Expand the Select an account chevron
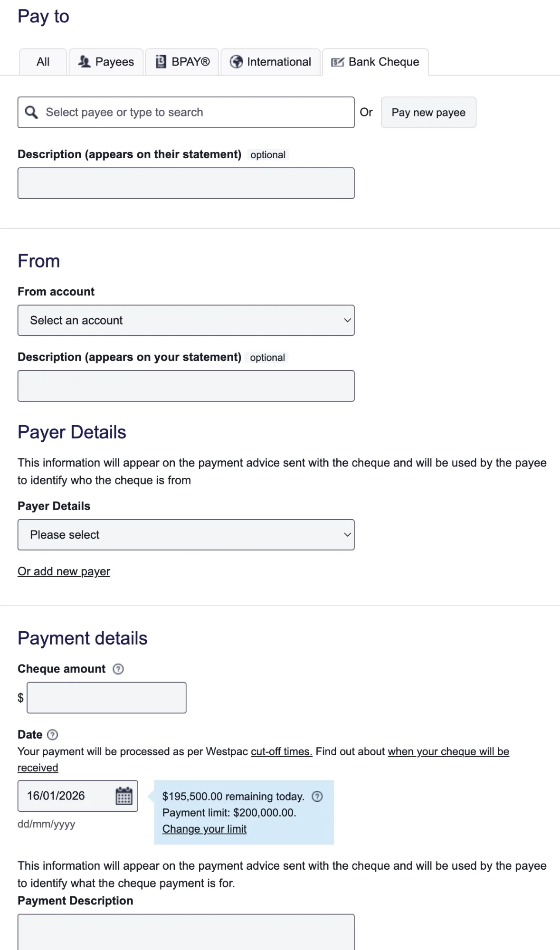Viewport: 560px width, 950px height. coord(347,320)
